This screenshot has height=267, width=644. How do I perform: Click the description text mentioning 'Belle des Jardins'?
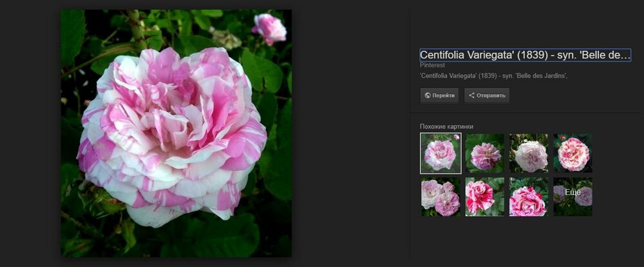coord(493,75)
